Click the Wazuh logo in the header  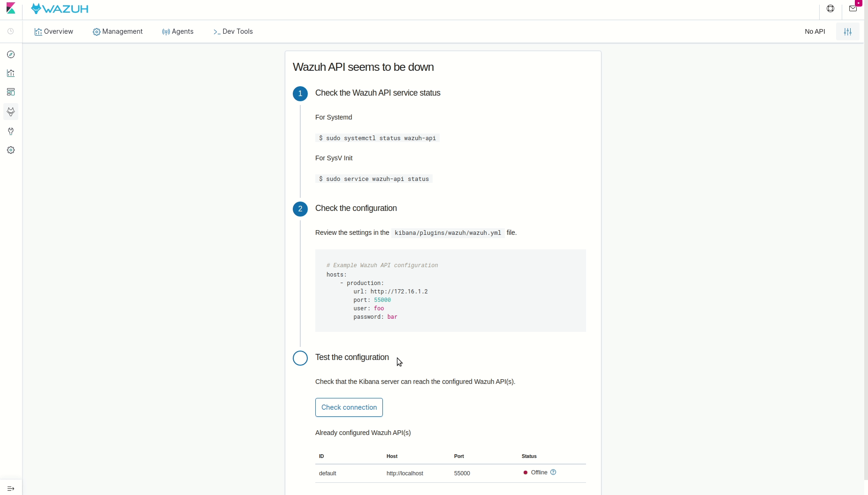(59, 8)
